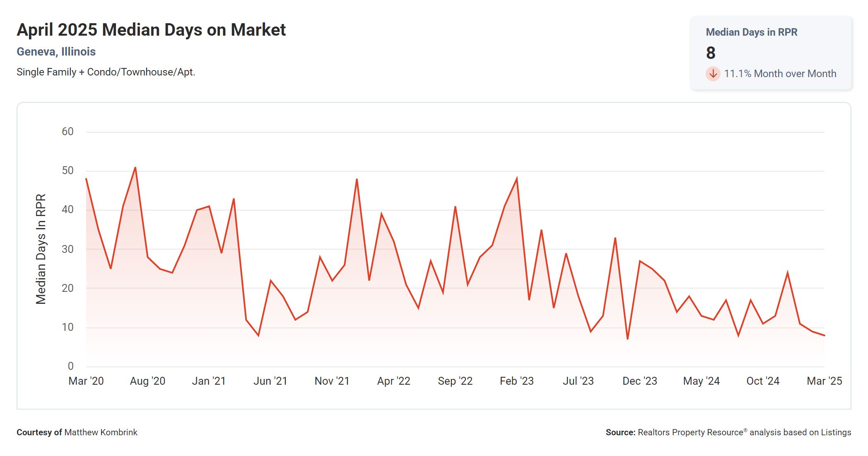Click the Realtors Property Resource source text
Image resolution: width=868 pixels, height=456 pixels.
click(690, 432)
